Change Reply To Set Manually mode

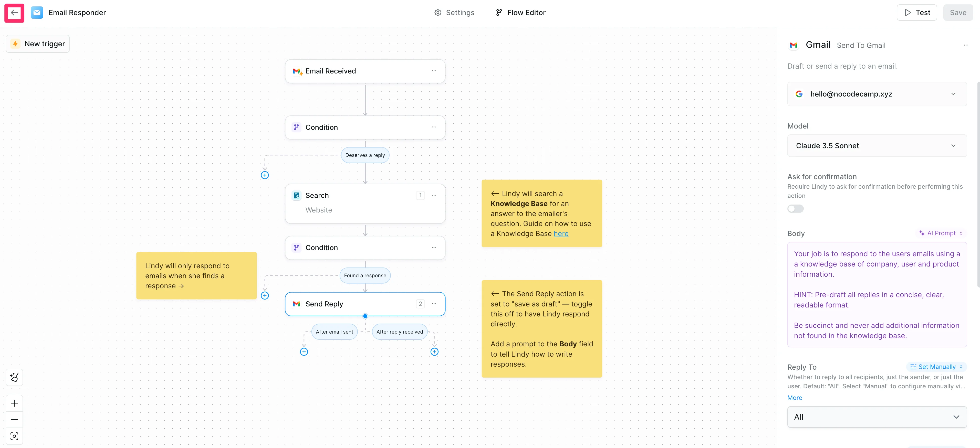936,367
